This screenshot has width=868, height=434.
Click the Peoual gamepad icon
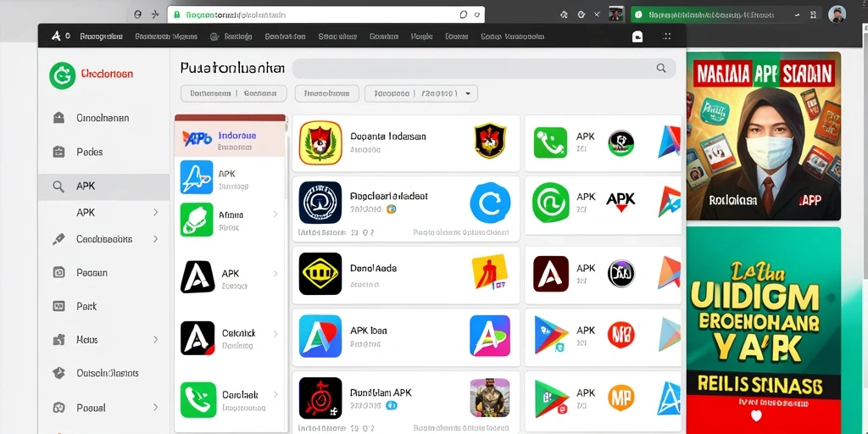(58, 408)
